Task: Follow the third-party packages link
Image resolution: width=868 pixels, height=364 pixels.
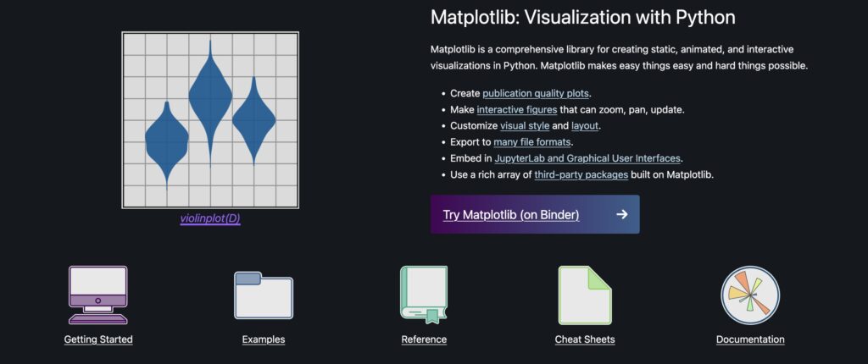Action: (x=581, y=175)
